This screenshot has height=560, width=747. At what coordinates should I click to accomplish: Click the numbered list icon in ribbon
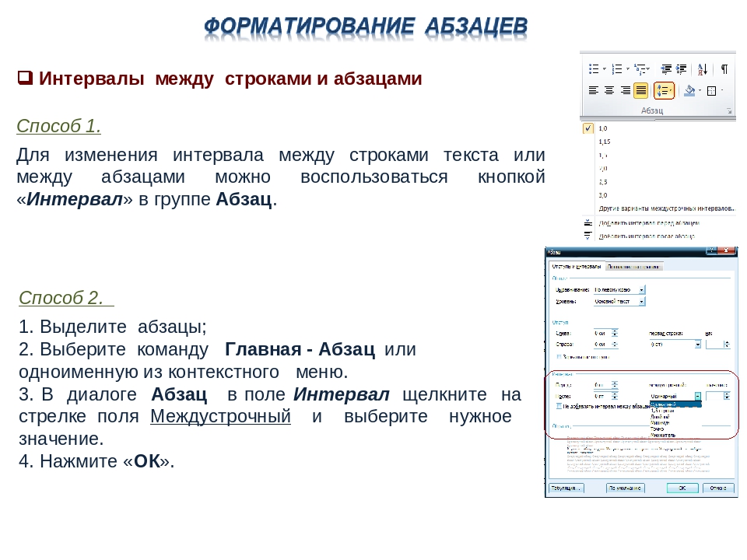tap(617, 69)
